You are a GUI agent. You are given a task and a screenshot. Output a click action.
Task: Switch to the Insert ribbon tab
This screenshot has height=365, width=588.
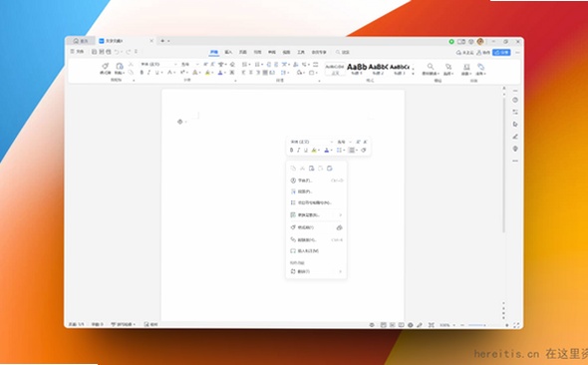point(228,52)
